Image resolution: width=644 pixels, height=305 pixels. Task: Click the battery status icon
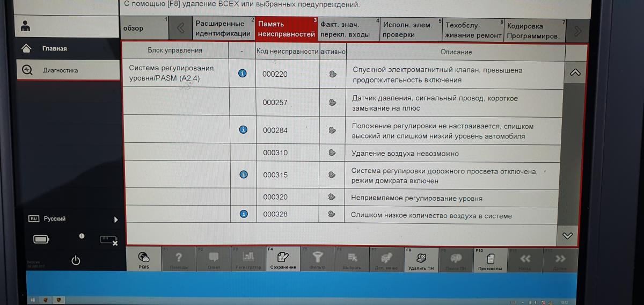pyautogui.click(x=41, y=239)
